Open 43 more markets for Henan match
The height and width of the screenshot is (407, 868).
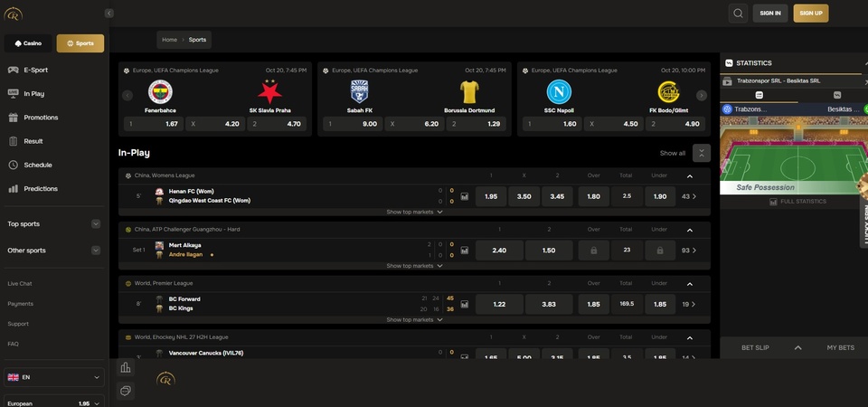click(x=689, y=196)
